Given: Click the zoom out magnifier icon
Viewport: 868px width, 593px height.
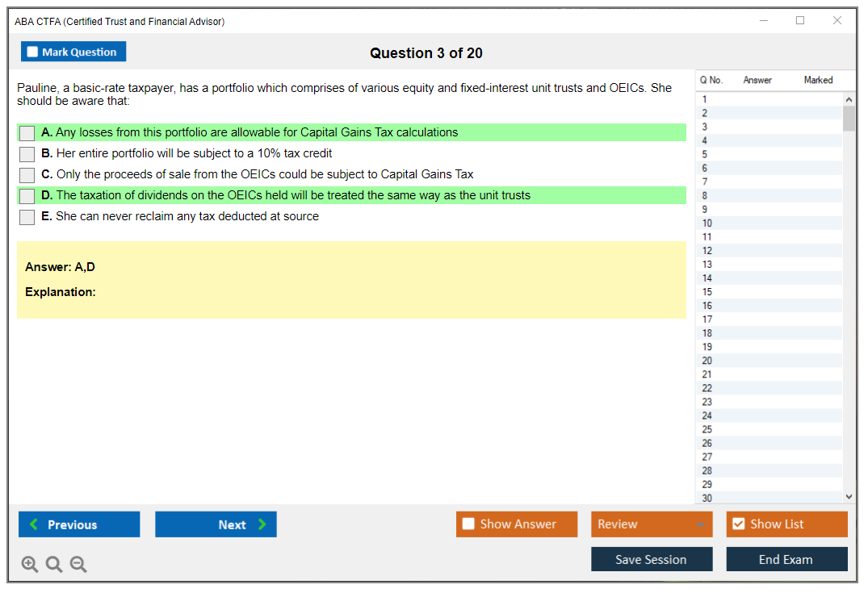Looking at the screenshot, I should click(x=78, y=565).
